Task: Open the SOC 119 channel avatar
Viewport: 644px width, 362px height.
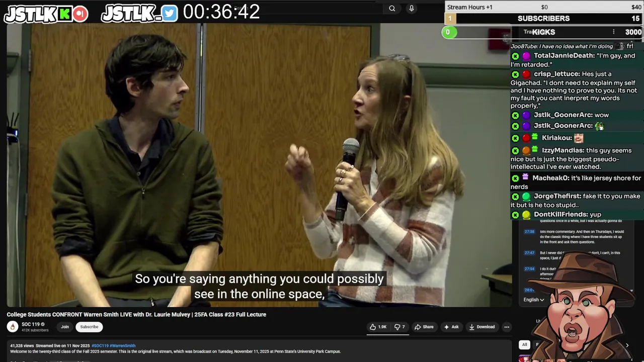Action: tap(13, 327)
